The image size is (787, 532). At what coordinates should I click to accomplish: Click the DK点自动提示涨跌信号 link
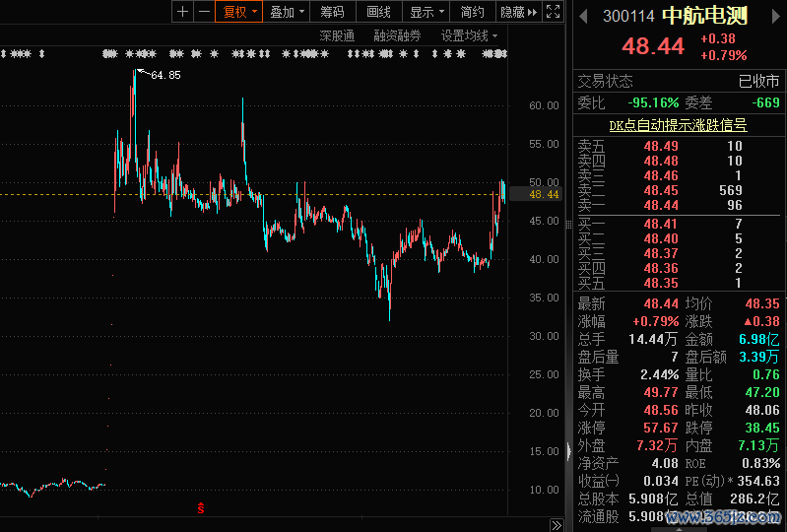(678, 125)
